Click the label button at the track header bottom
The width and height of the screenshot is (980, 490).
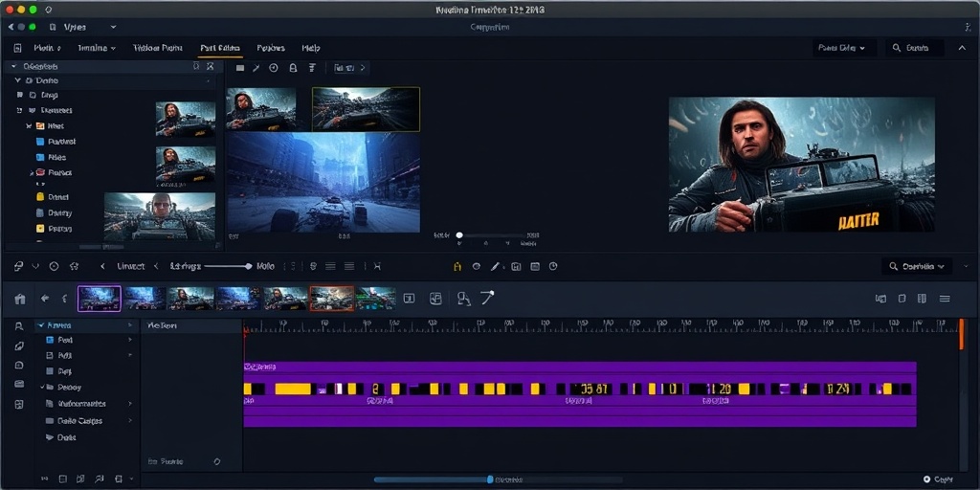coord(166,462)
